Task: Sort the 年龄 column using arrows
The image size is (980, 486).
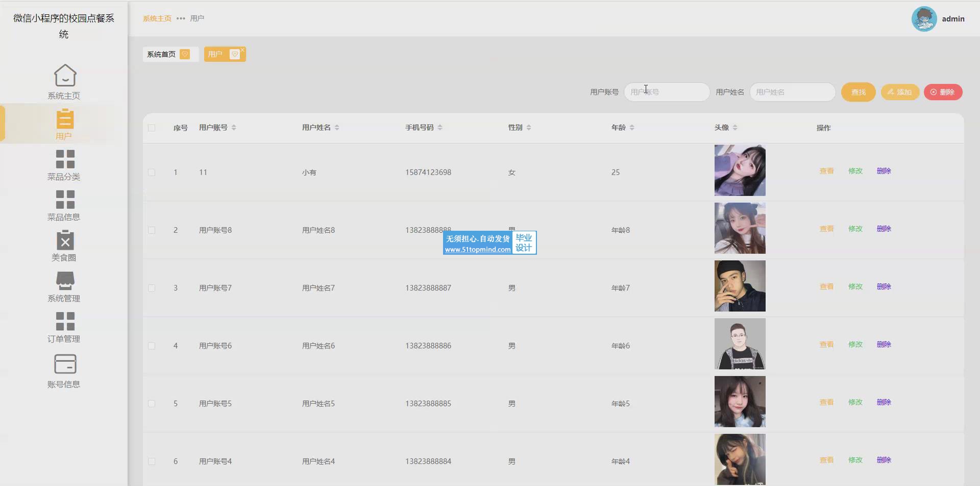Action: point(632,128)
